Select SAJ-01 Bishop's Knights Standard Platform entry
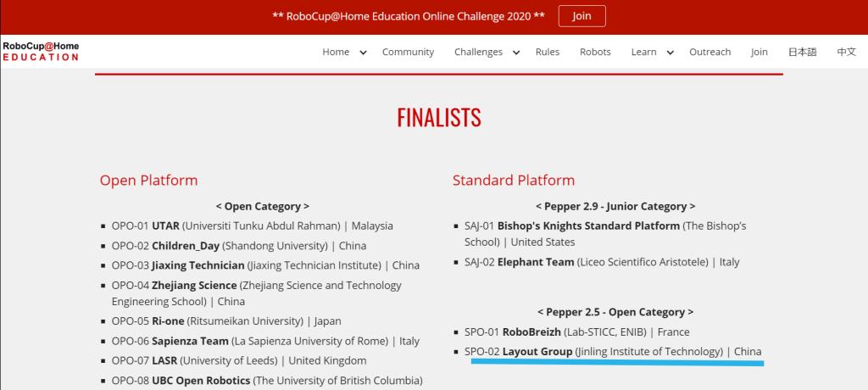This screenshot has height=390, width=868. coord(605,234)
